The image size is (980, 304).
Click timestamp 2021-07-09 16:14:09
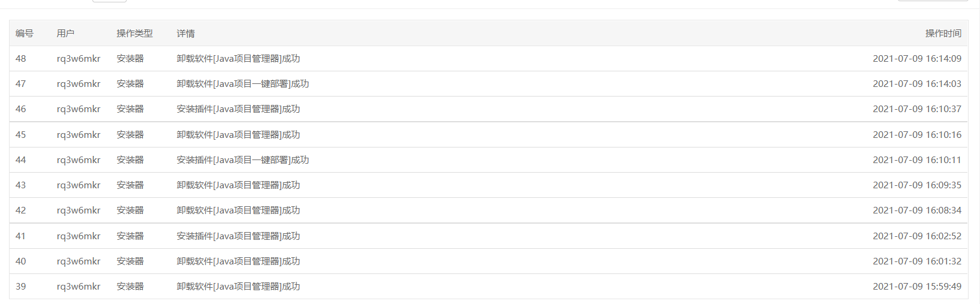pyautogui.click(x=917, y=59)
